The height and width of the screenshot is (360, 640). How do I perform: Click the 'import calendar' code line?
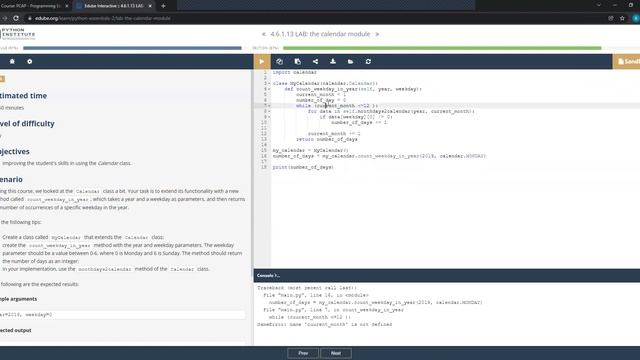[294, 72]
